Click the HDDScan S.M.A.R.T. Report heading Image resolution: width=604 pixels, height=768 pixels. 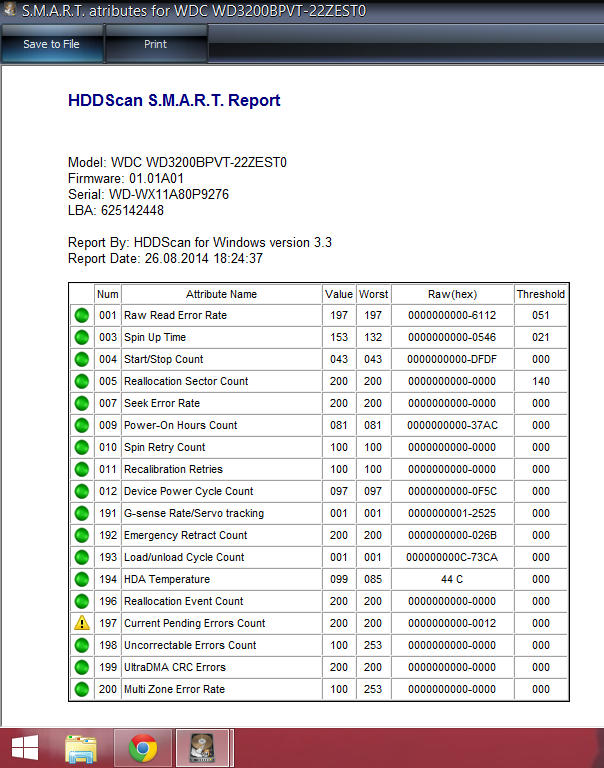pos(174,101)
